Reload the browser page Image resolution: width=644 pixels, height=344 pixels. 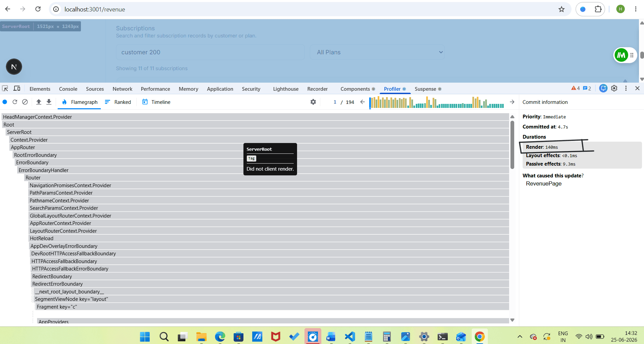tap(38, 9)
